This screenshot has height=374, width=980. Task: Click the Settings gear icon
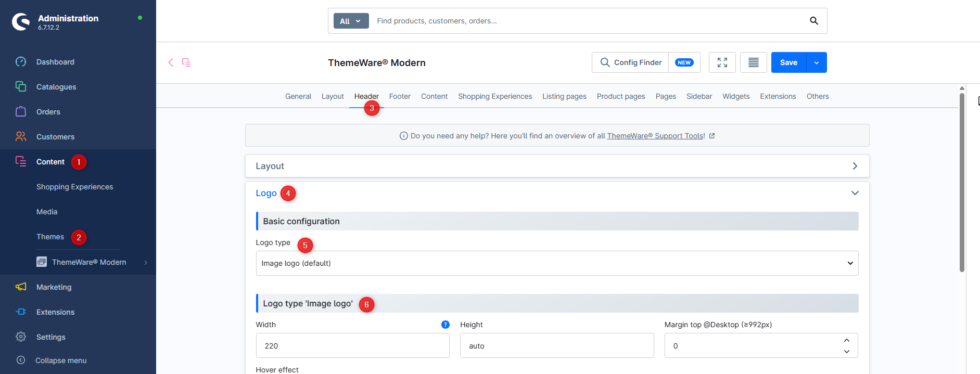tap(21, 337)
